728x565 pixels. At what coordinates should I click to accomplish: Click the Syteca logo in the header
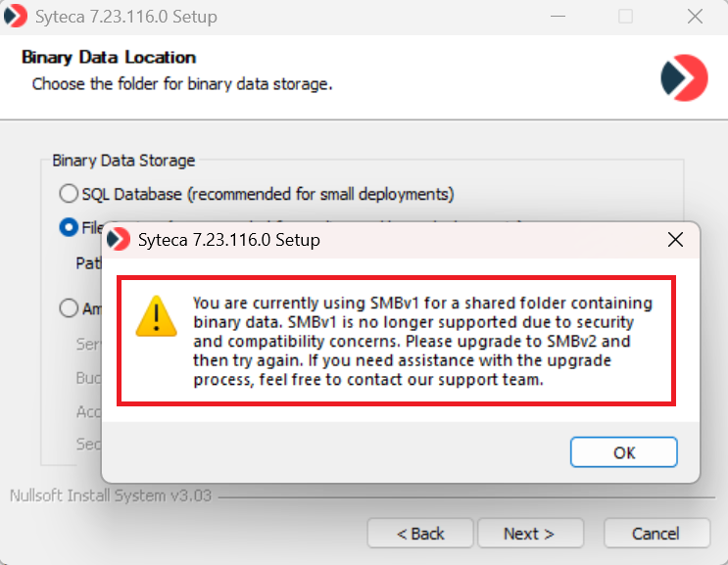tap(683, 76)
